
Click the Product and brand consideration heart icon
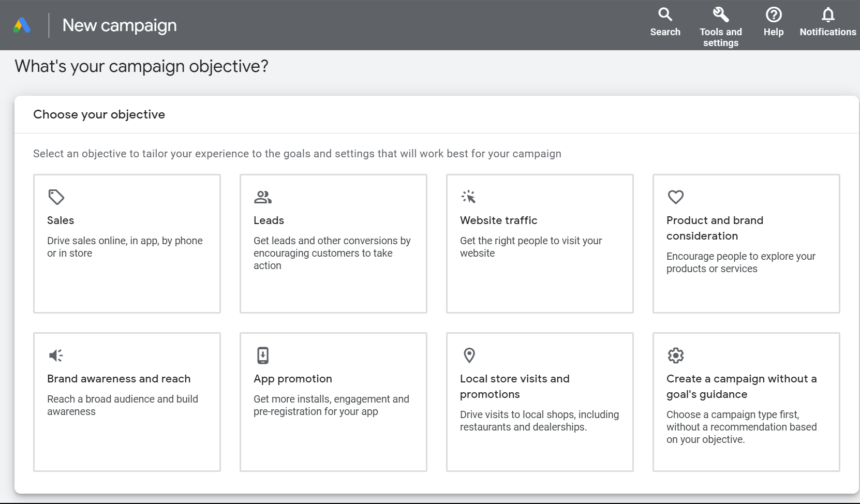676,197
